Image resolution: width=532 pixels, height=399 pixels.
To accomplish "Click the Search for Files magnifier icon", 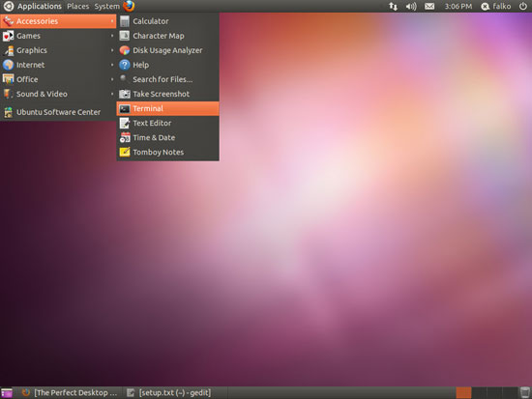I will (x=124, y=78).
